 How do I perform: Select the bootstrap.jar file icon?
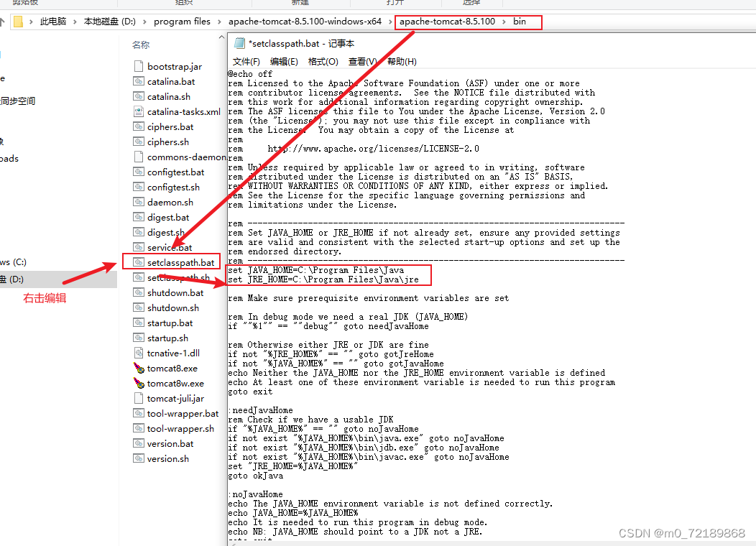[x=137, y=65]
